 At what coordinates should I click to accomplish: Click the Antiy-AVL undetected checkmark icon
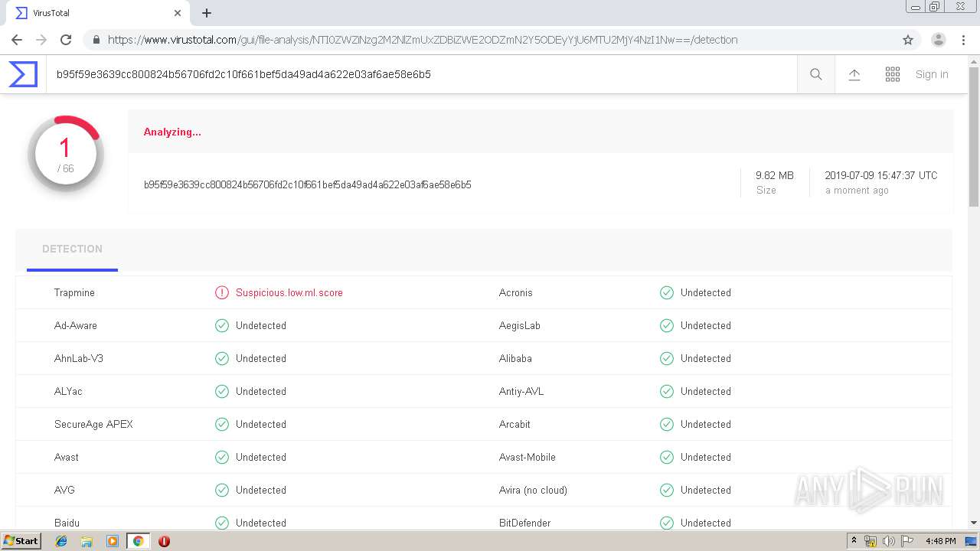point(667,391)
